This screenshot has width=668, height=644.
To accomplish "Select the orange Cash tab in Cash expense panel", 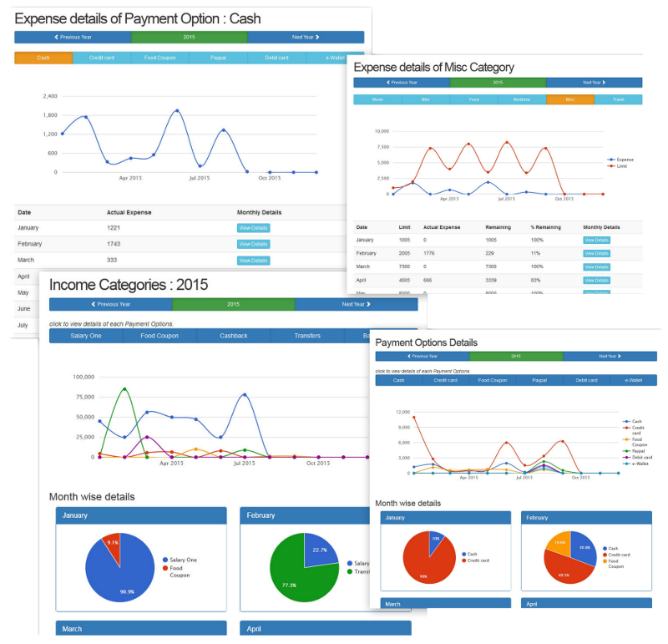I will [x=43, y=58].
